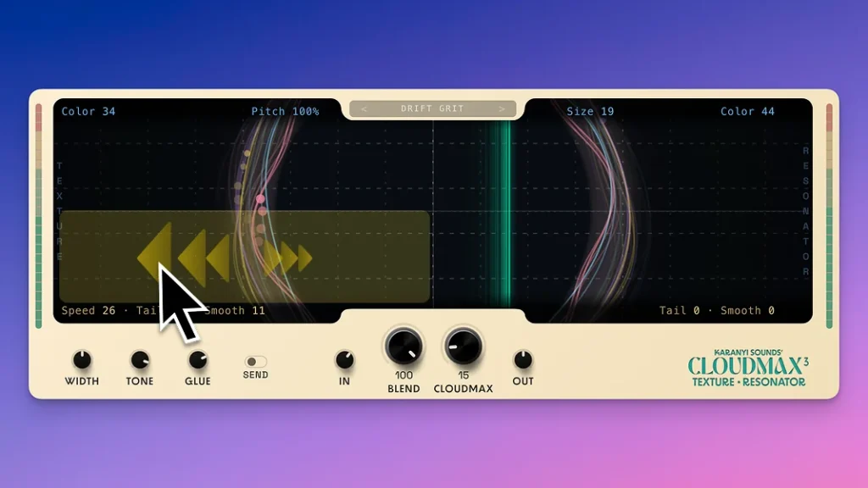
Task: Click the Smooth 11 value
Action: click(235, 310)
